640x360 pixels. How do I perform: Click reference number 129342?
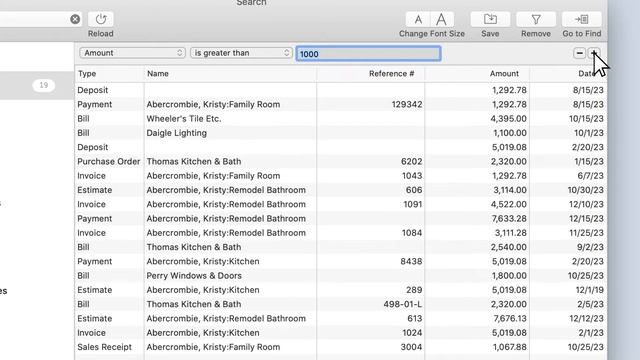tap(407, 104)
